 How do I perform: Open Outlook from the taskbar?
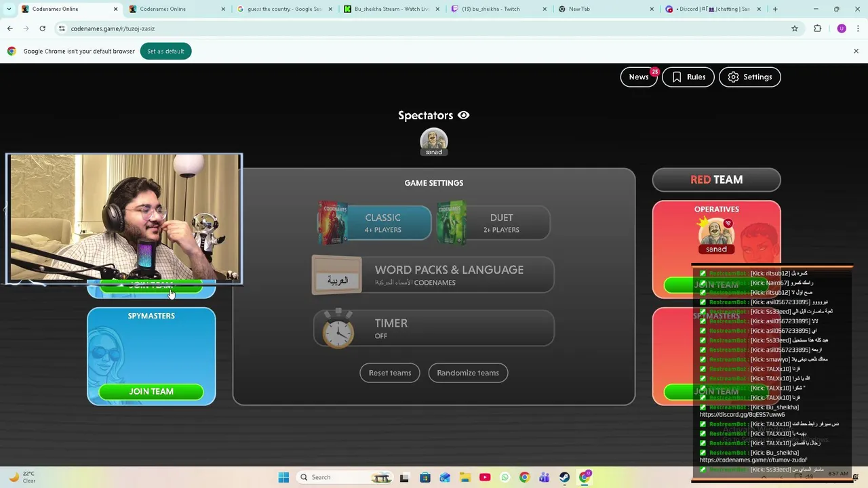point(445,477)
